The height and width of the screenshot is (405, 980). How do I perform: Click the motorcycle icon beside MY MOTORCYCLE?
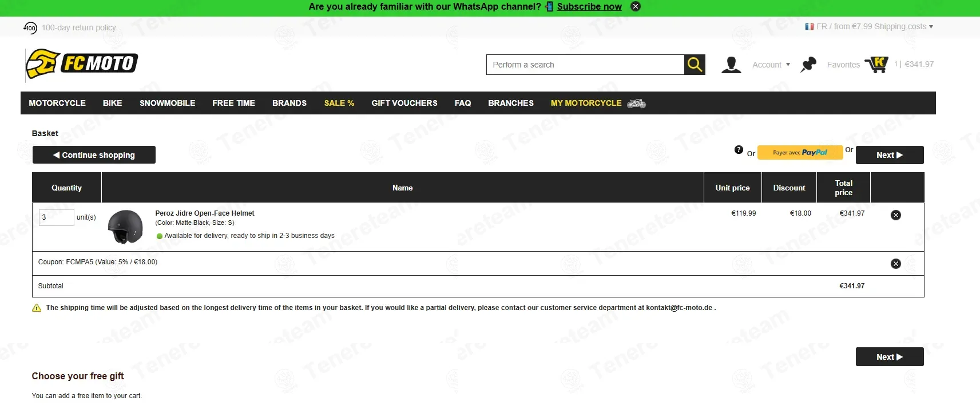[636, 104]
